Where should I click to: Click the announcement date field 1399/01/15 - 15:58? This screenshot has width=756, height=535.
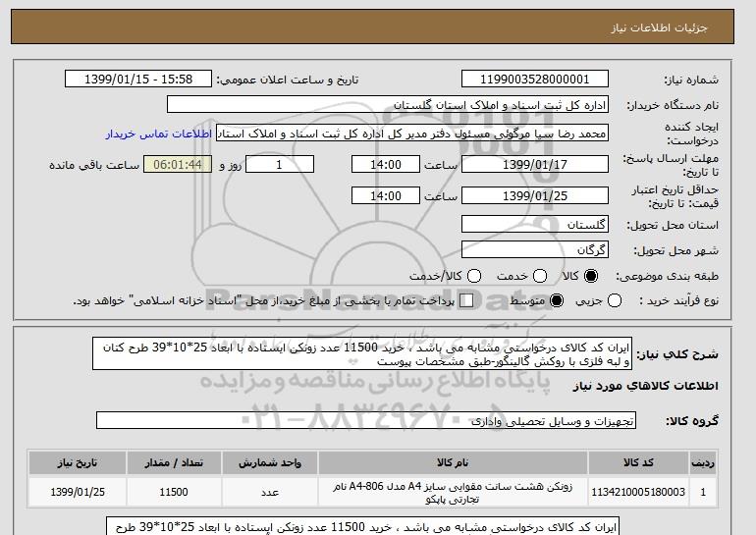[x=138, y=80]
